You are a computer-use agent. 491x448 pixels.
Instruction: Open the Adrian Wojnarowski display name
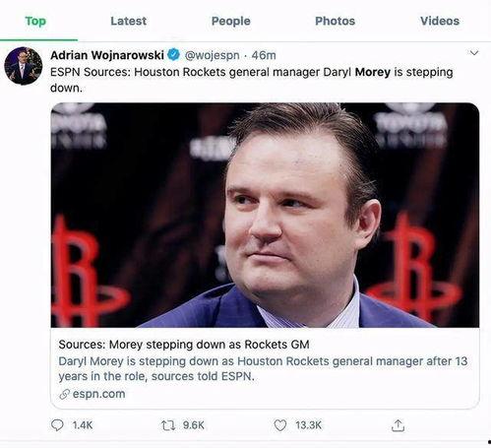(107, 55)
